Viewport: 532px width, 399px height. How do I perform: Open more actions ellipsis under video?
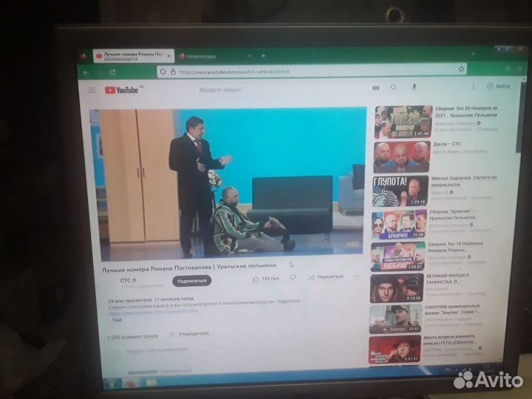[x=357, y=276]
